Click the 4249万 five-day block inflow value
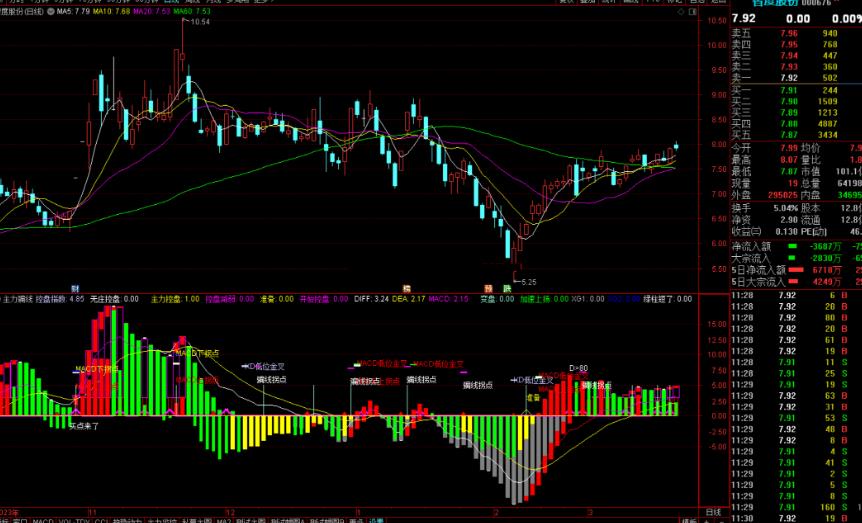Image resolution: width=862 pixels, height=523 pixels. coord(827,282)
